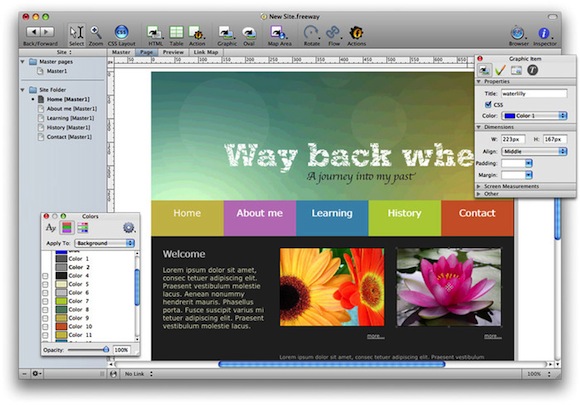Pick the Oval graphic tool
Viewport: 580px width, 405px height.
[x=249, y=33]
